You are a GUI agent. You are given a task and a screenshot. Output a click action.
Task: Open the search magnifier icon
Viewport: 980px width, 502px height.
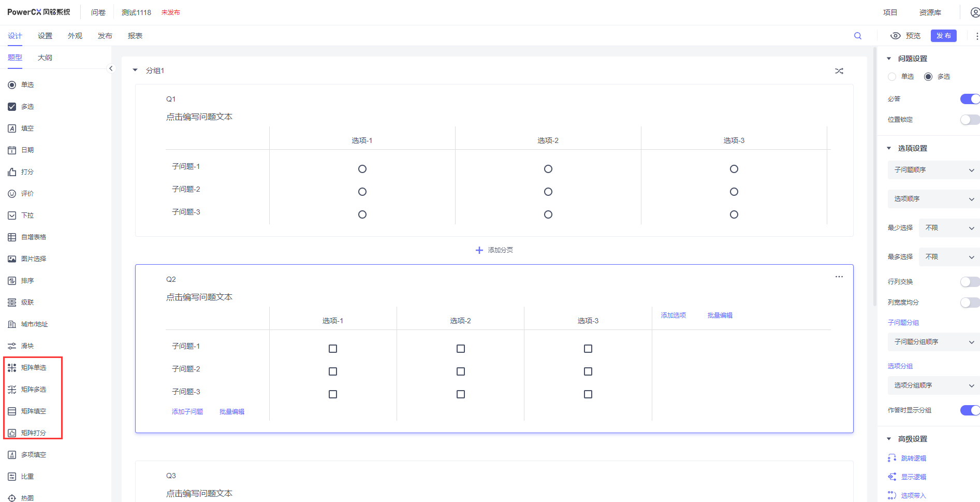pos(858,36)
